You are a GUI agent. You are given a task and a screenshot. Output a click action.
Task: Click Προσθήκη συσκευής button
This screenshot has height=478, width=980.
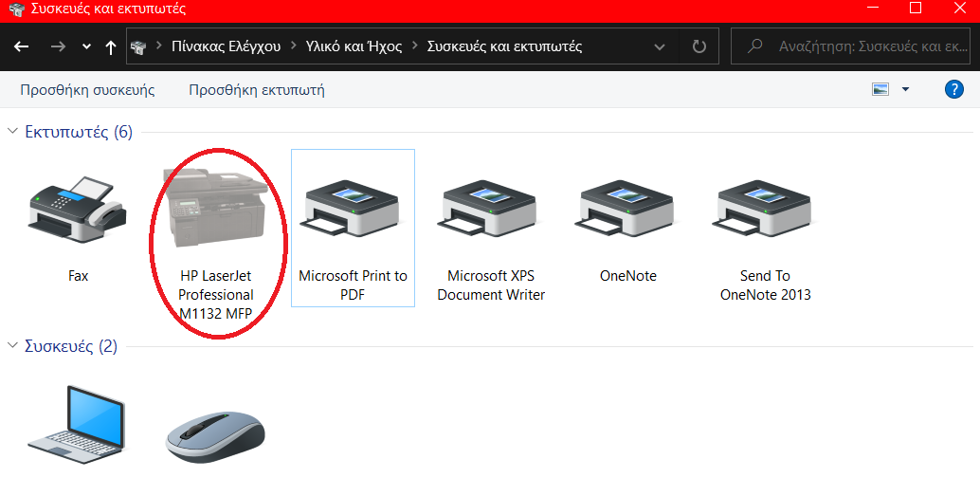point(87,90)
